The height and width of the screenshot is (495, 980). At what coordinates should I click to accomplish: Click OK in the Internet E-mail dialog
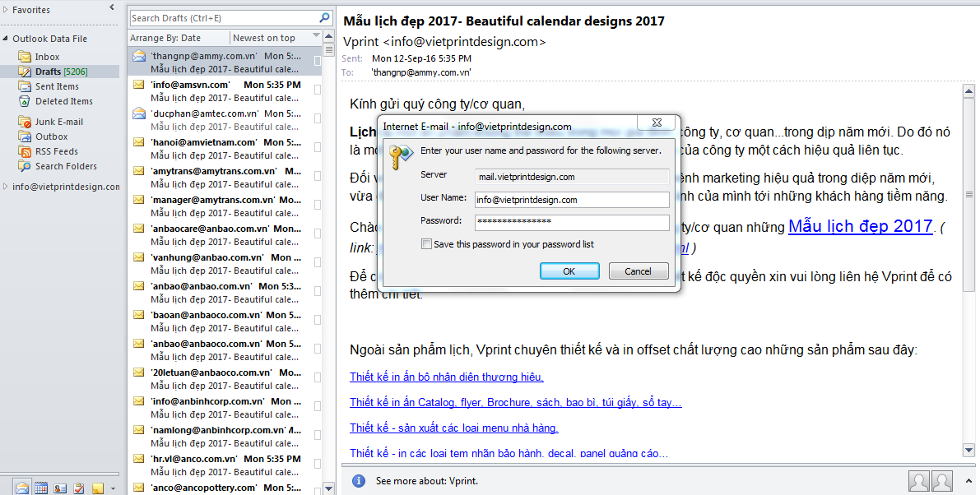coord(569,271)
